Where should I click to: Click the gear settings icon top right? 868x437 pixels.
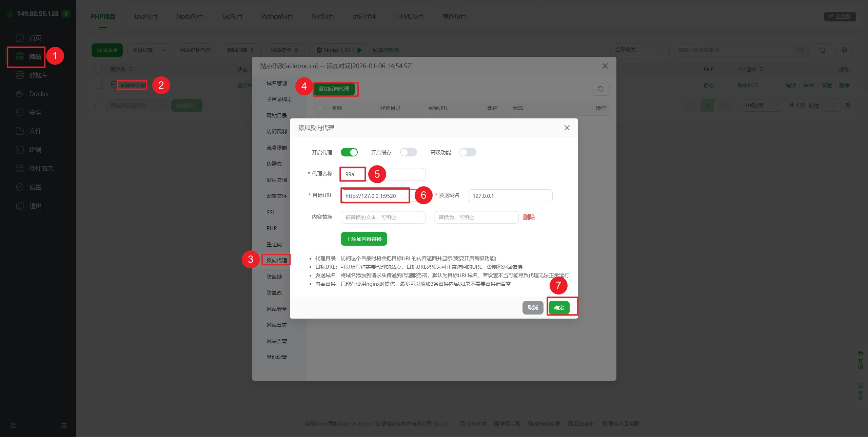(x=844, y=50)
